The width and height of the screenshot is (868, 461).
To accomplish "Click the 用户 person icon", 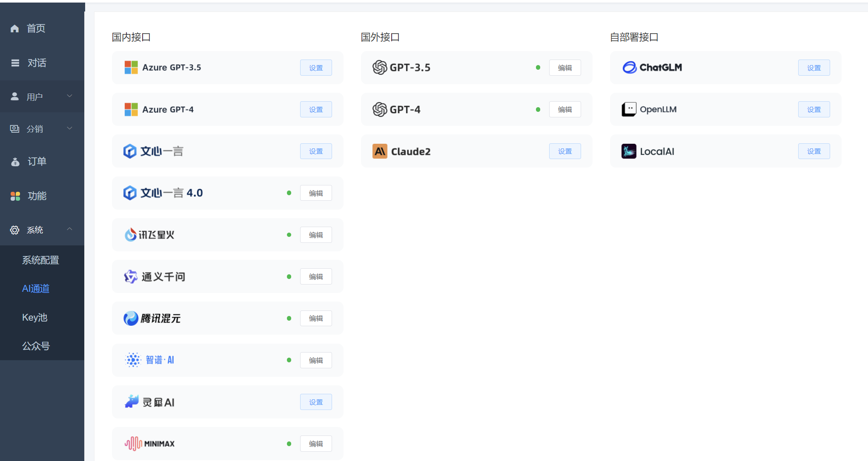I will [x=15, y=97].
